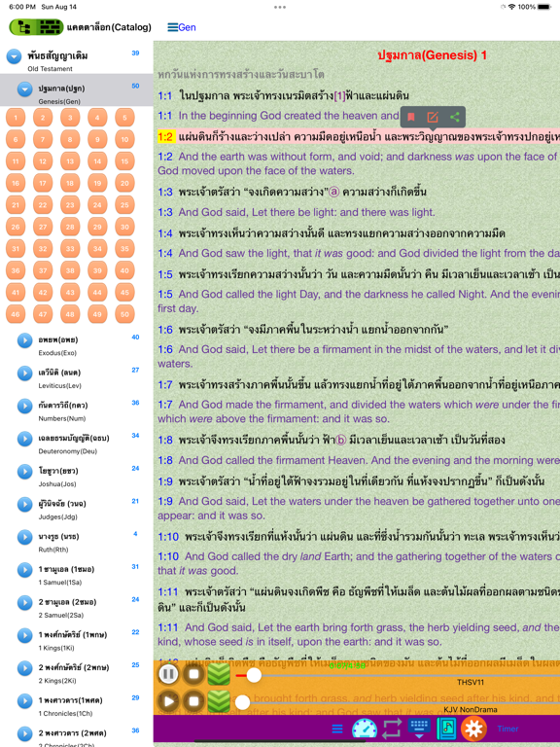Hide the keyboard panel icon

[x=419, y=729]
